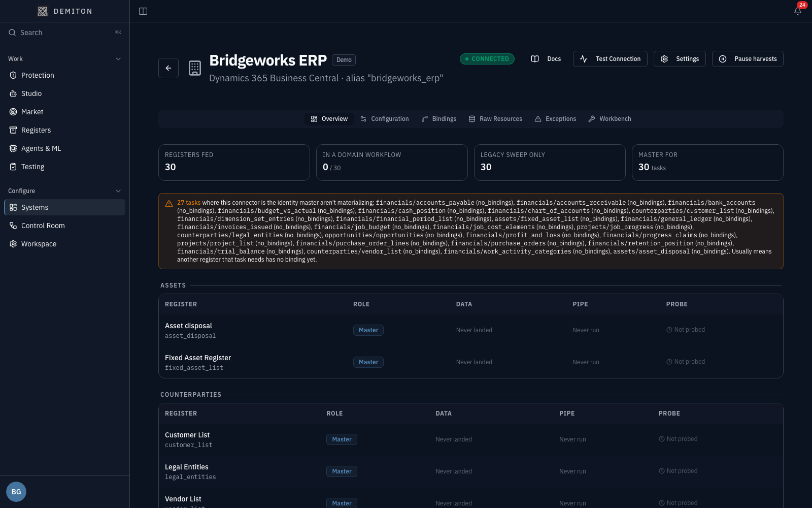Click Pause harvests button

point(748,59)
